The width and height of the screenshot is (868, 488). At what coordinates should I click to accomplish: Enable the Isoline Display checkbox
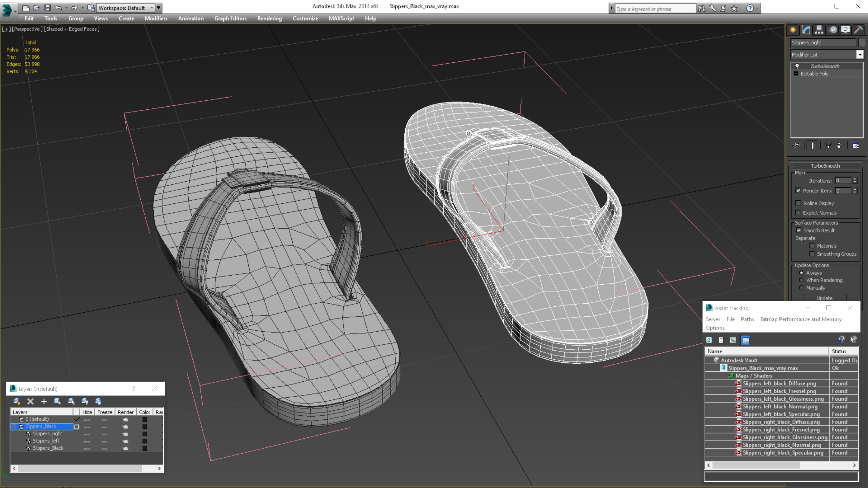point(798,203)
